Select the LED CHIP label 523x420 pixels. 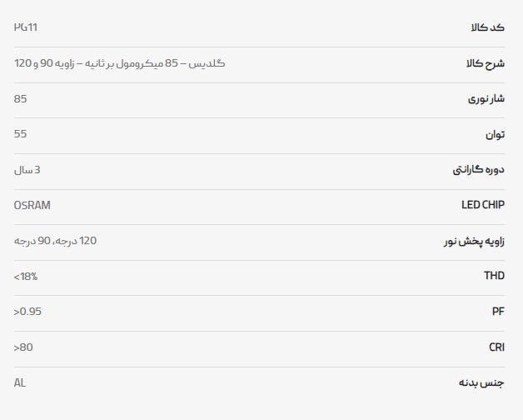click(x=483, y=205)
